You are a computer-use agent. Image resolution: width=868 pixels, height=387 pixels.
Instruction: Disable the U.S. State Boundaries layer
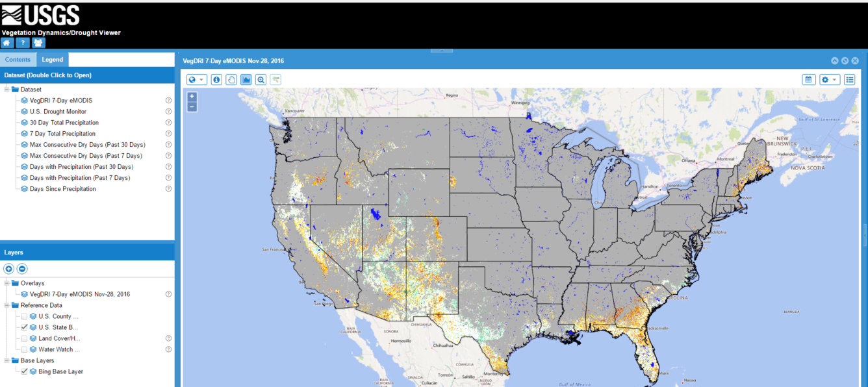click(24, 327)
